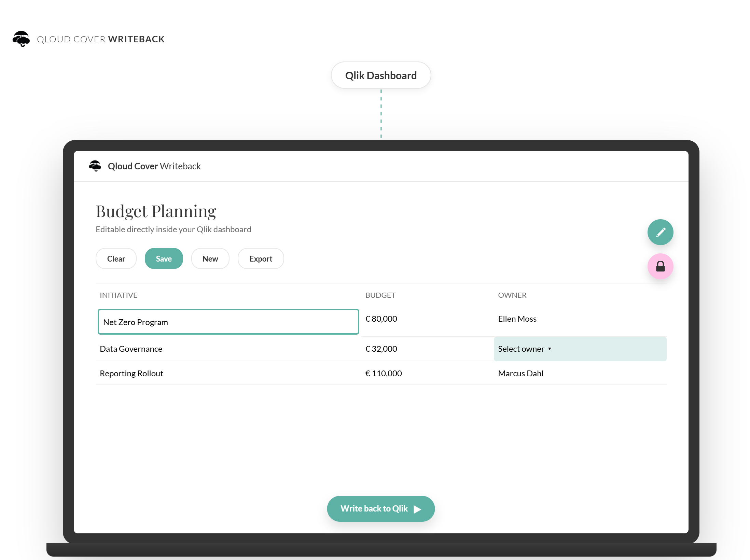Click the Write back to Qlik button

381,509
